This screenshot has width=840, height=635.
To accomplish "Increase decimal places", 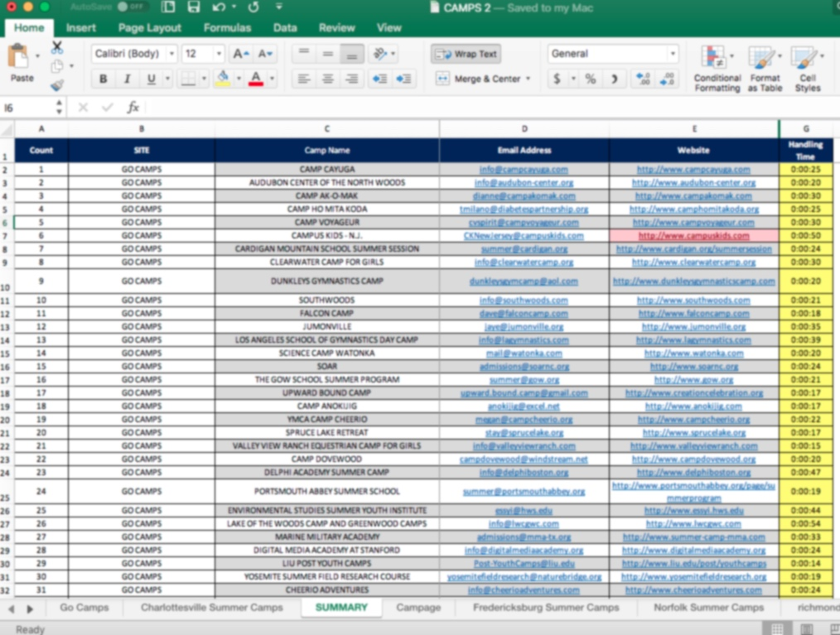I will 643,79.
